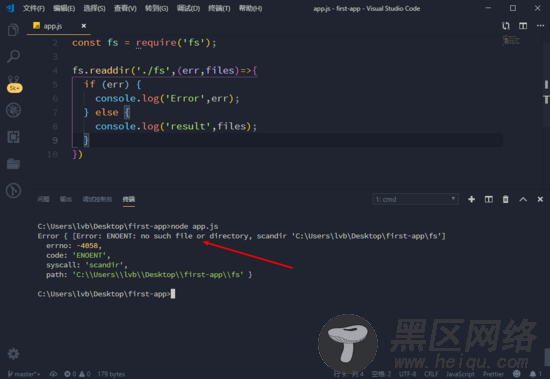Viewport: 550px width, 379px height.
Task: Open the 调试(D) menu
Action: (188, 8)
